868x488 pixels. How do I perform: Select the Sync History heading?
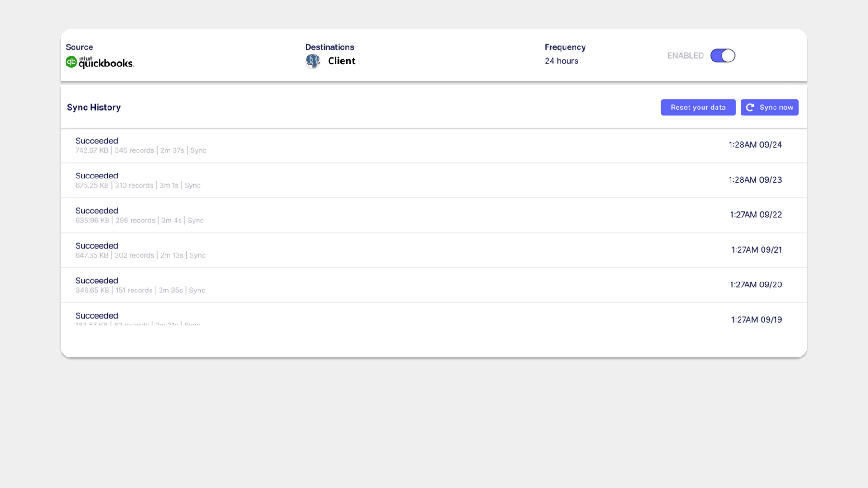point(94,108)
